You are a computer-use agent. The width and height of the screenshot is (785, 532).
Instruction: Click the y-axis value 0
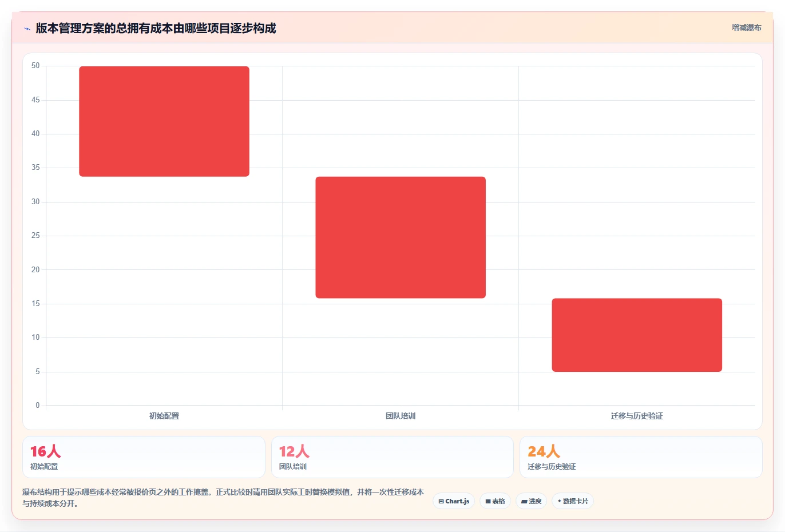click(38, 406)
